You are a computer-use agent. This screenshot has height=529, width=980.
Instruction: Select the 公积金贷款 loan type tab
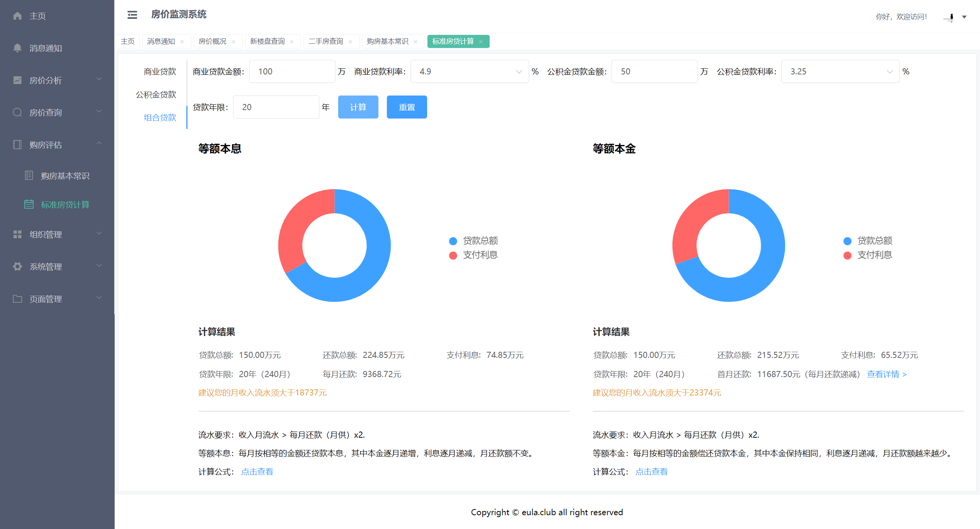[x=156, y=94]
